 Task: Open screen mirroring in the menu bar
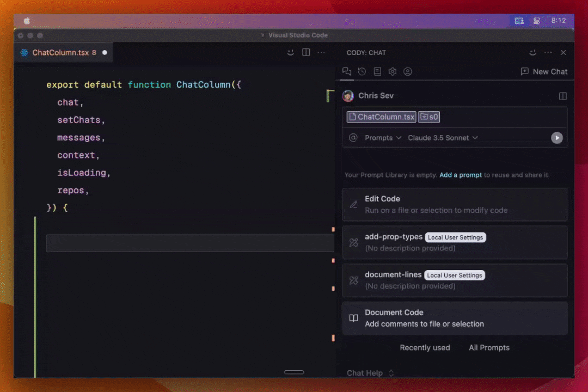coord(519,21)
